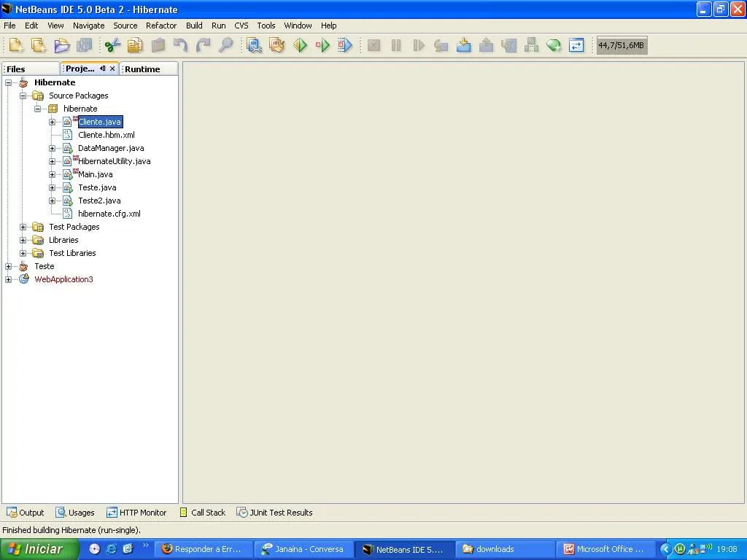Open the Source menu
The height and width of the screenshot is (560, 747).
(x=125, y=26)
